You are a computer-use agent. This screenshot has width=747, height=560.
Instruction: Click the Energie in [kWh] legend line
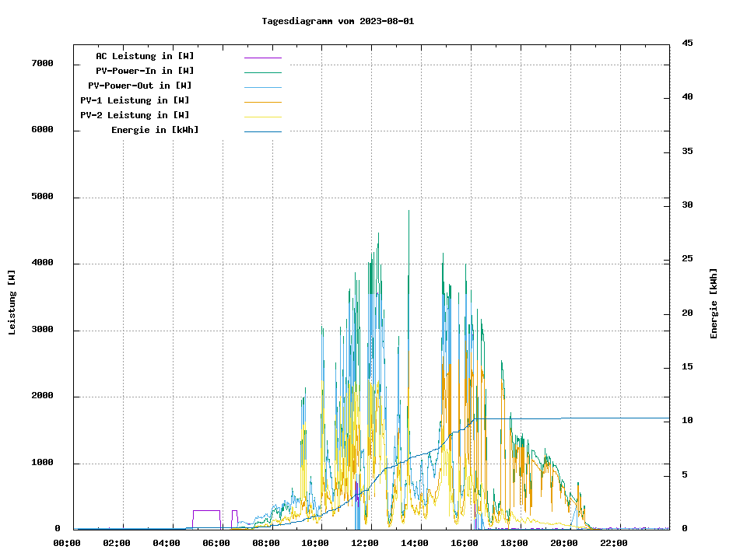pyautogui.click(x=262, y=131)
